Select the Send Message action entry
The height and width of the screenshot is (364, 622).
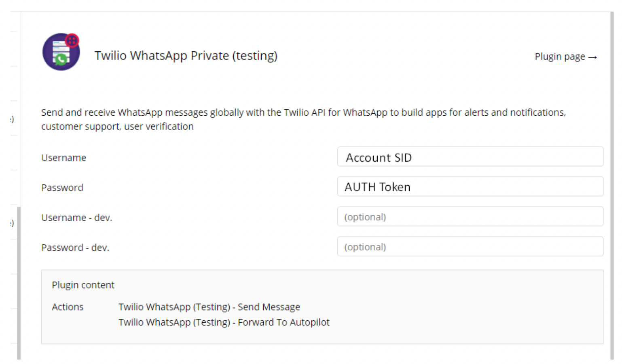point(209,307)
